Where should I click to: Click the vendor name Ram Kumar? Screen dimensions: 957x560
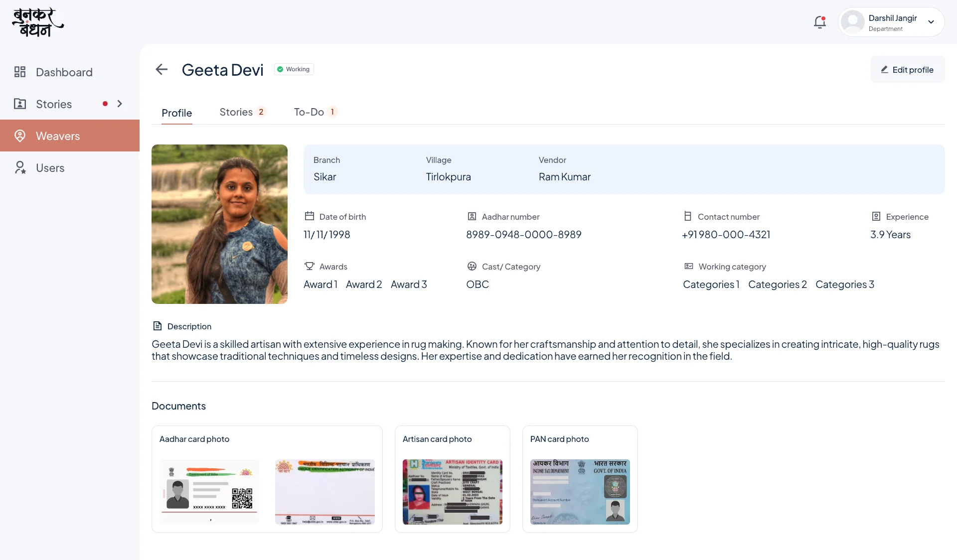pyautogui.click(x=565, y=177)
